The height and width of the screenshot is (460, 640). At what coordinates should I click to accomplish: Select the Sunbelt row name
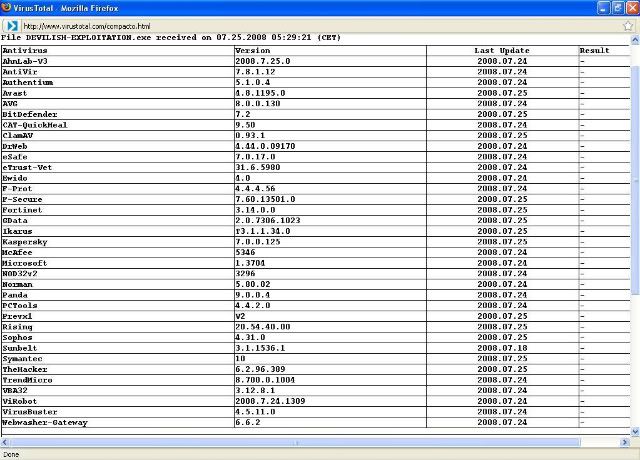(x=20, y=348)
